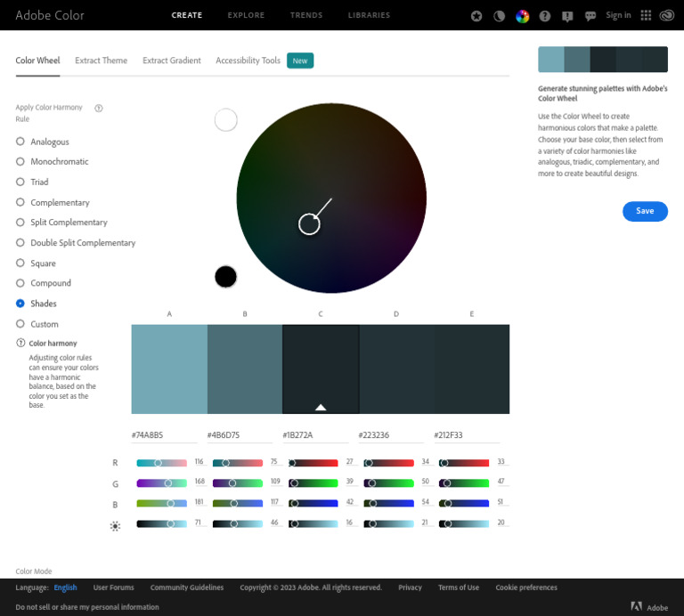
Task: Open the TRENDS menu
Action: point(306,15)
